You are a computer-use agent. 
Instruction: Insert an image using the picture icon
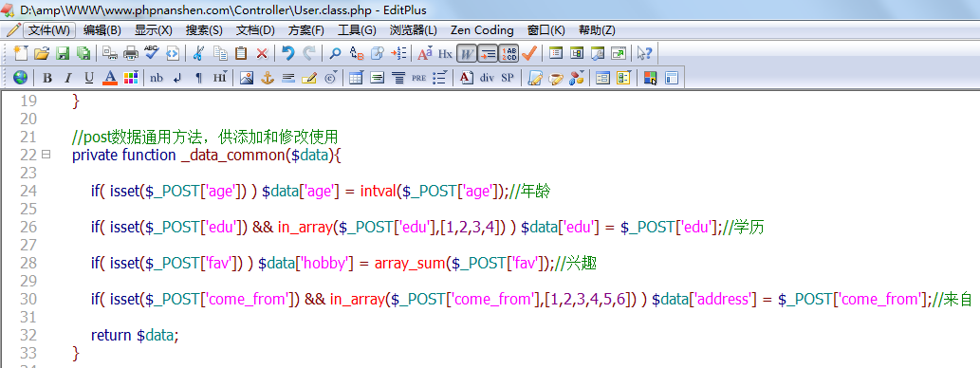tap(247, 78)
